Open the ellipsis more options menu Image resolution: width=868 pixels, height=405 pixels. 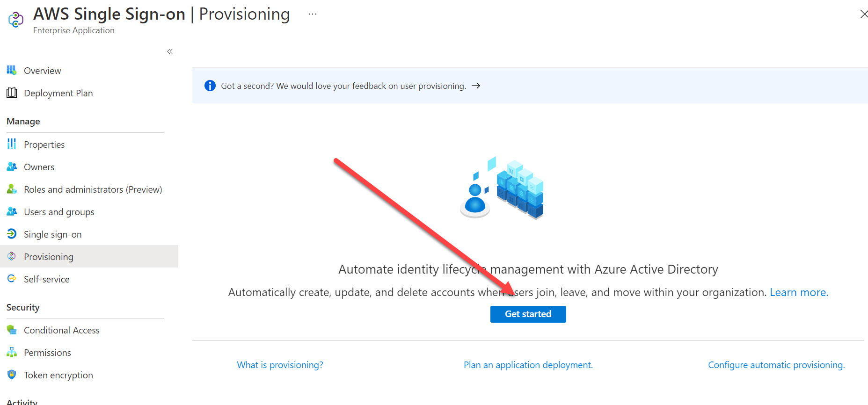(x=313, y=14)
